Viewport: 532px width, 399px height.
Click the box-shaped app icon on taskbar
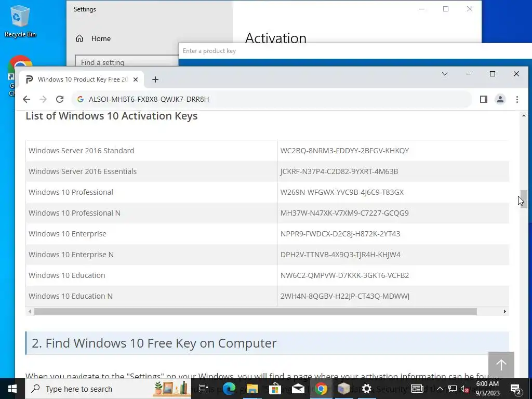coord(344,389)
